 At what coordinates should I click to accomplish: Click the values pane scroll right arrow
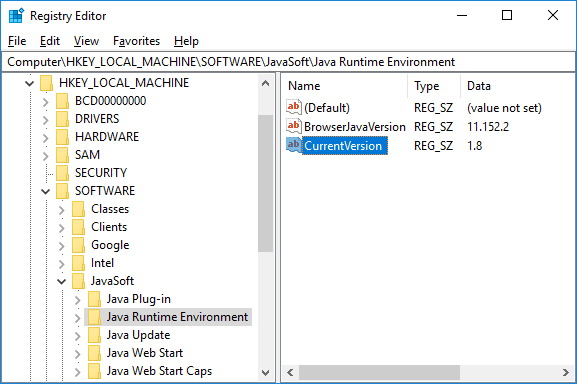[x=566, y=373]
